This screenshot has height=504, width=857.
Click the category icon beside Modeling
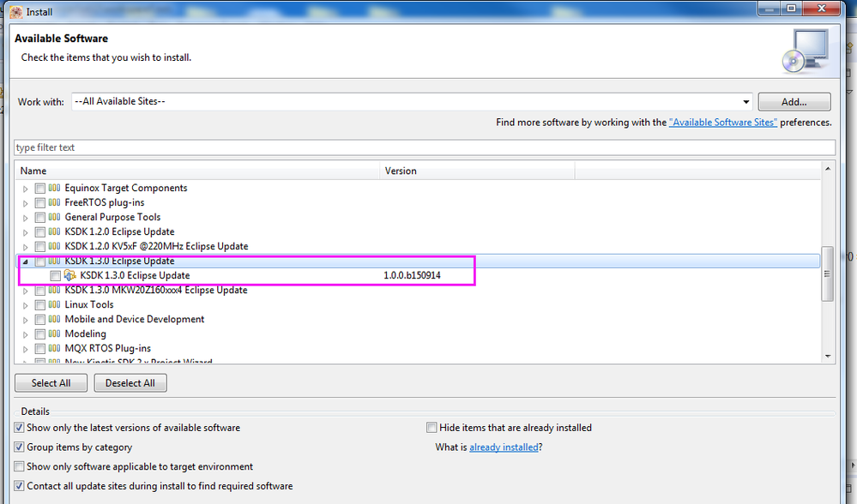coord(54,333)
